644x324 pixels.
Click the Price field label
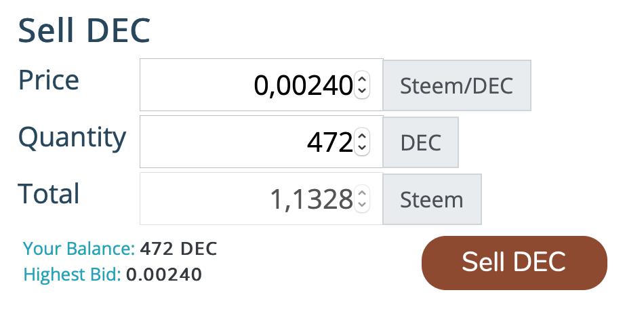click(x=49, y=80)
